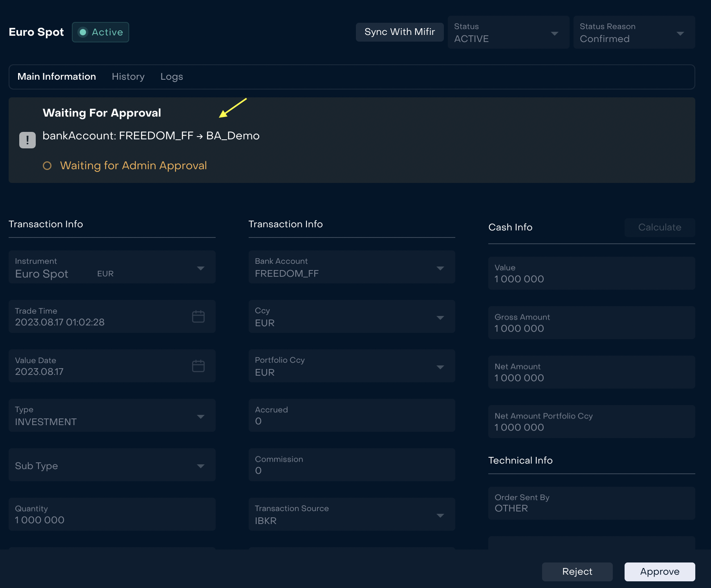Open the Portfolio Ccy dropdown
711x588 pixels.
pos(440,367)
